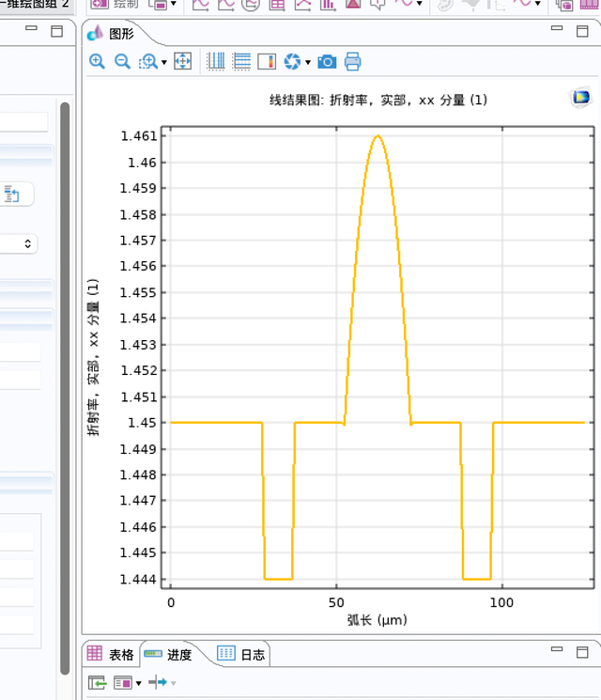Click the 绘制 plot button in the ribbon
601x700 pixels.
116,4
